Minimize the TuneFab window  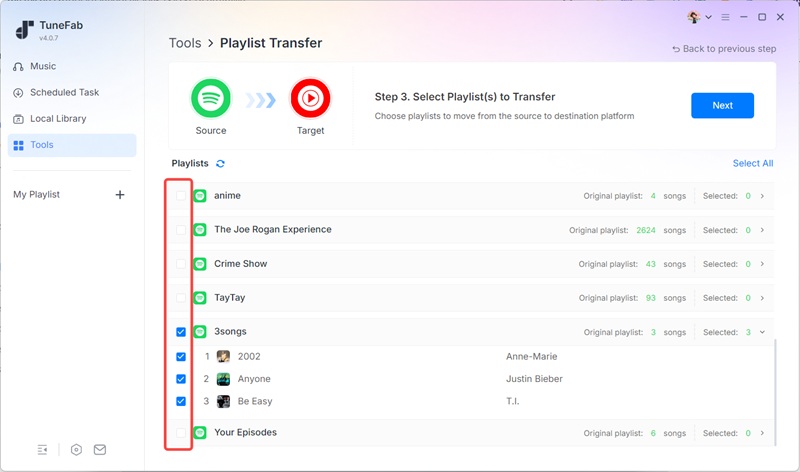click(x=743, y=17)
